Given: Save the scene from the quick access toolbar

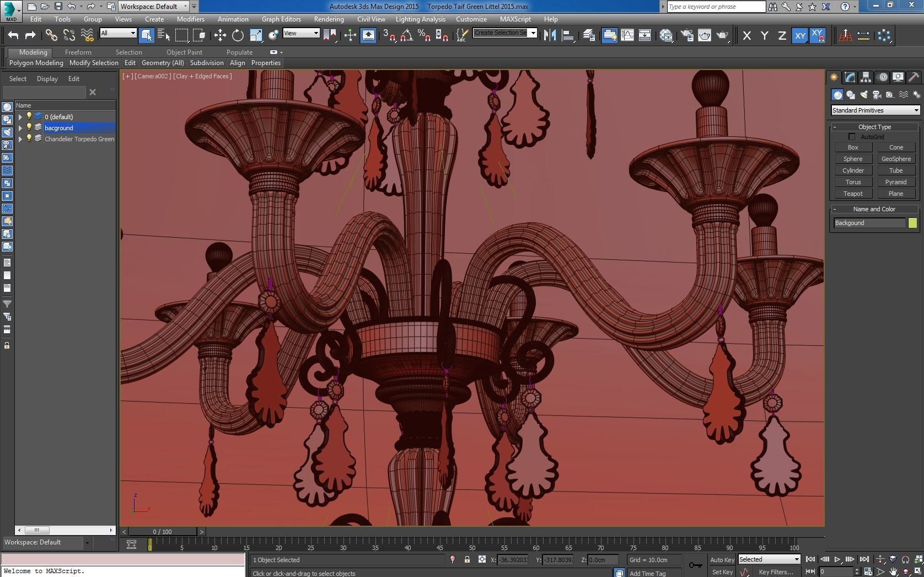Looking at the screenshot, I should [x=58, y=7].
